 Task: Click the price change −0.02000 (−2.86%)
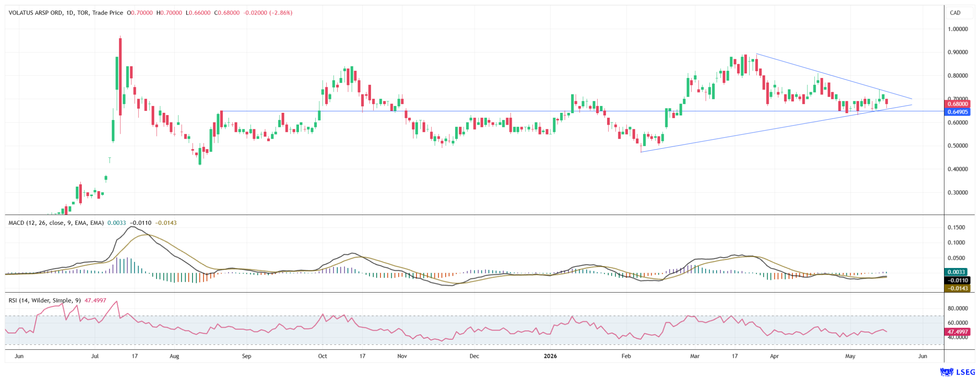click(x=268, y=13)
